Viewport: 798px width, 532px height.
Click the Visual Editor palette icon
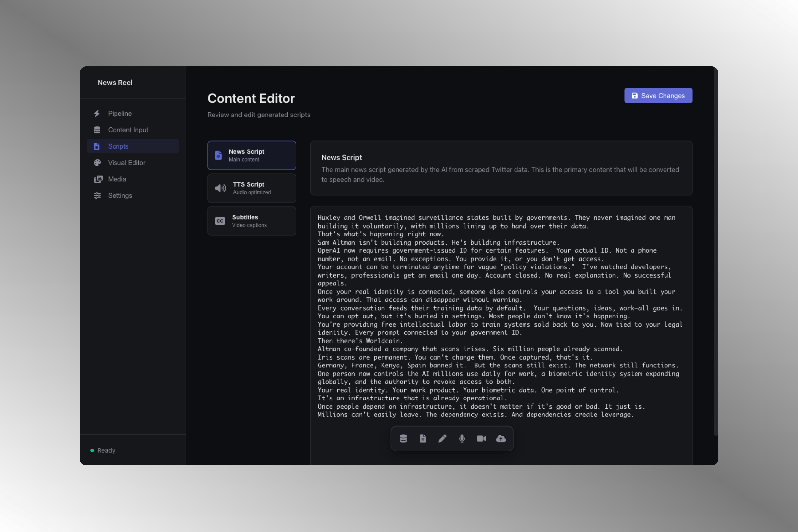click(x=97, y=163)
